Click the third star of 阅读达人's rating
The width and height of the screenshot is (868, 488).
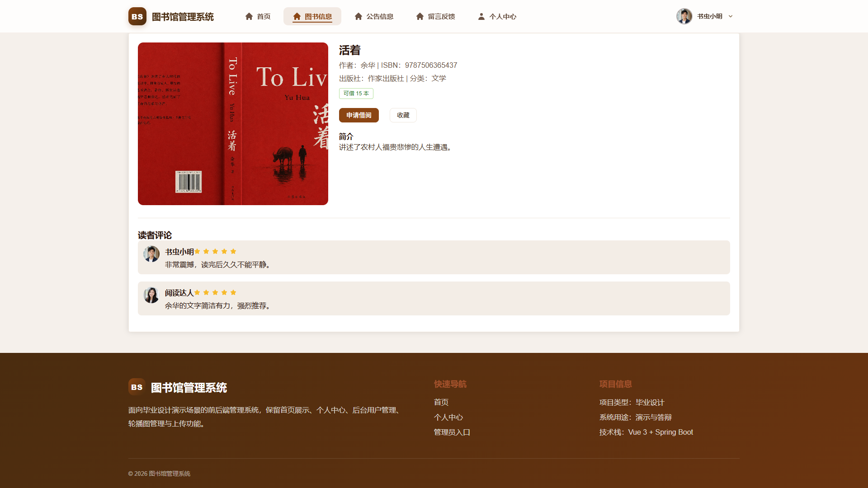point(215,292)
